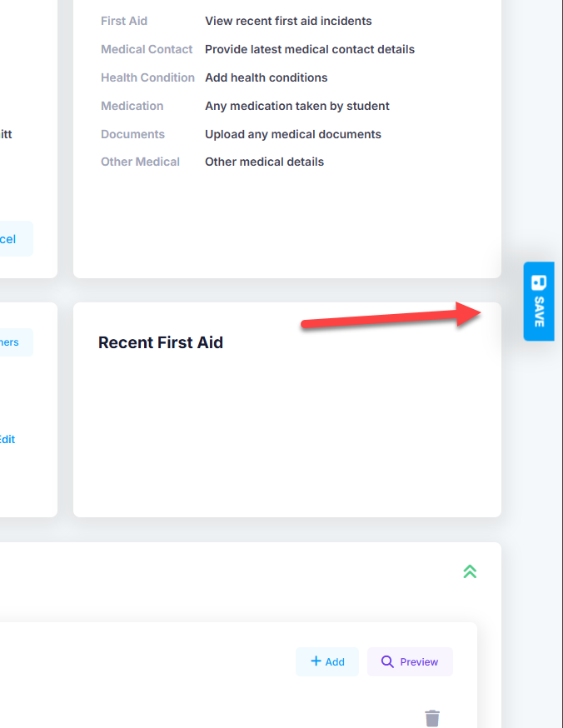The width and height of the screenshot is (563, 728).
Task: Click the Recent First Aid heading
Action: [x=161, y=342]
